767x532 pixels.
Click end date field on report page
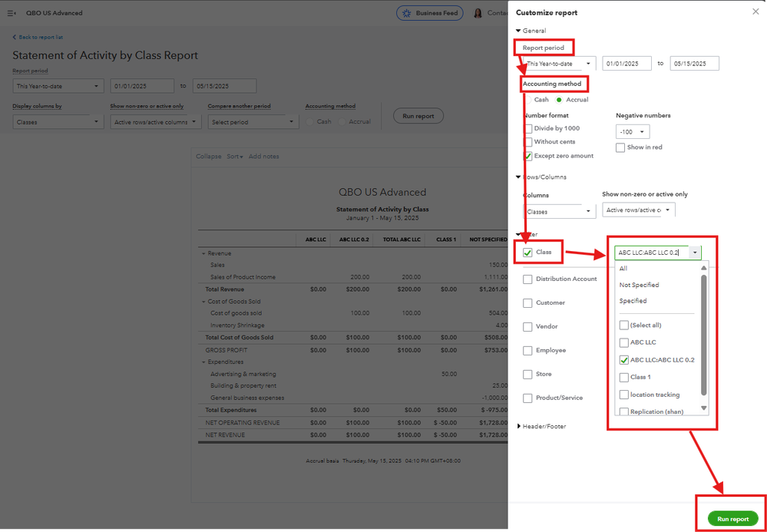click(x=224, y=86)
